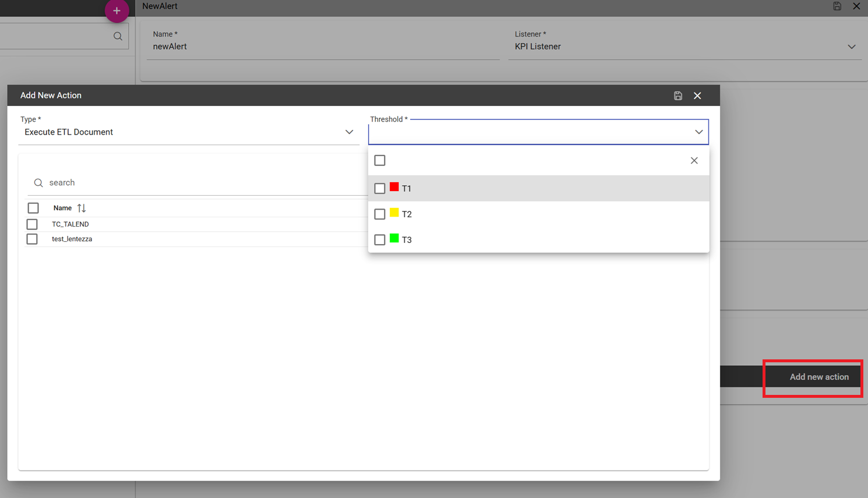Save the new action via dialog disk icon
This screenshot has width=868, height=498.
point(678,96)
